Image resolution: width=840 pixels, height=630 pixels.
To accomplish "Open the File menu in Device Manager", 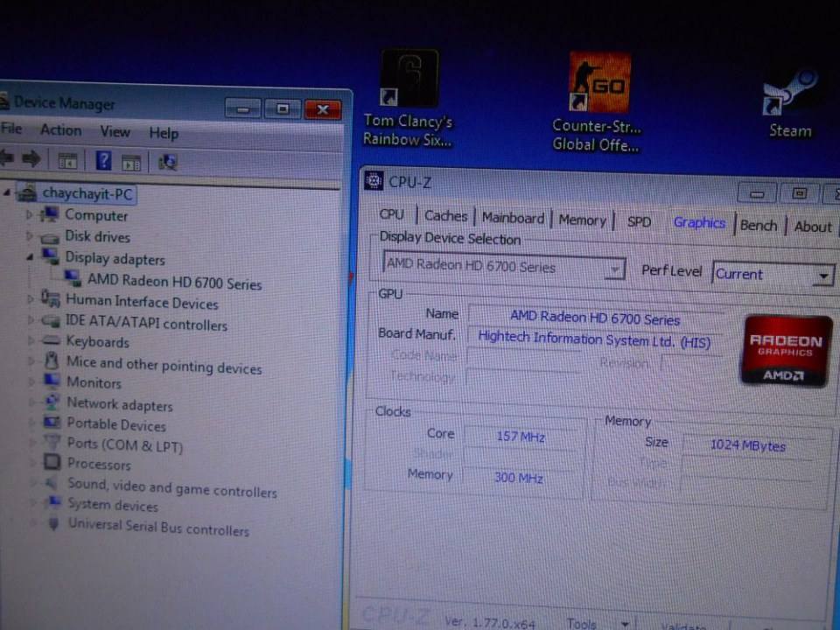I will [x=11, y=128].
